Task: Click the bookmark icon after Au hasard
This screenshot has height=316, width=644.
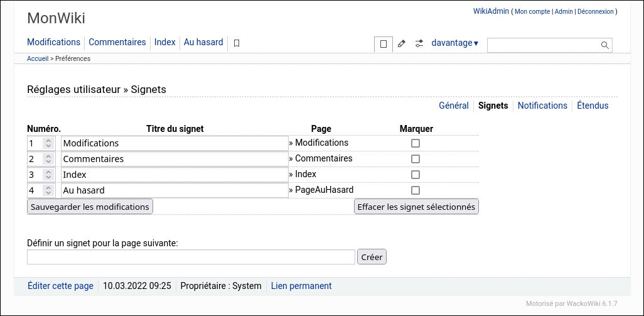Action: (237, 43)
